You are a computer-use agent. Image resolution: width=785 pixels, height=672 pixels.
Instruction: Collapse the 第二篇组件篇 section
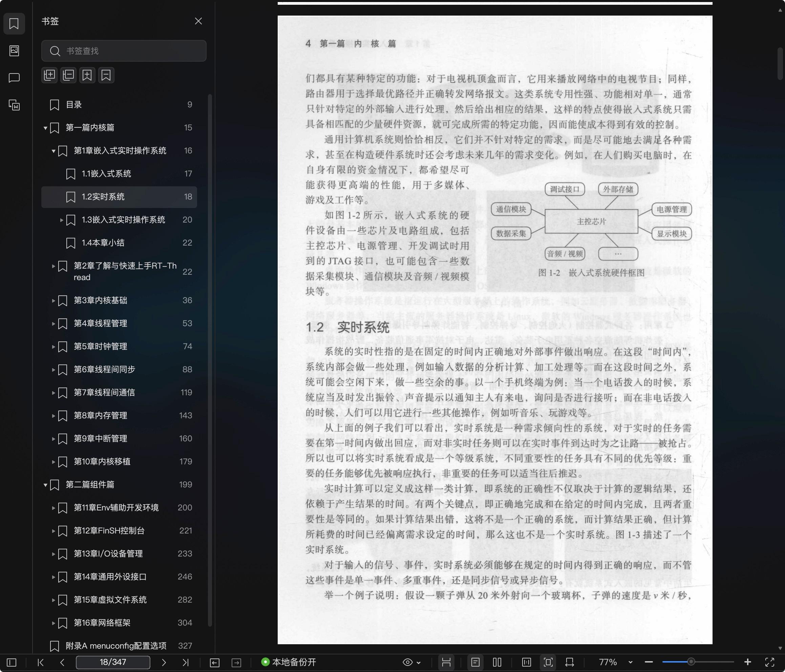pyautogui.click(x=45, y=485)
